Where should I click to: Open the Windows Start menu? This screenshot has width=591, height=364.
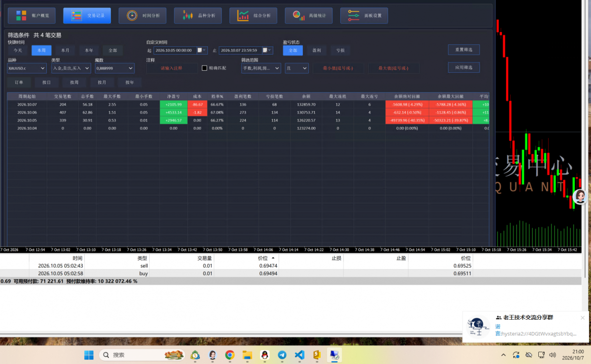pyautogui.click(x=89, y=355)
